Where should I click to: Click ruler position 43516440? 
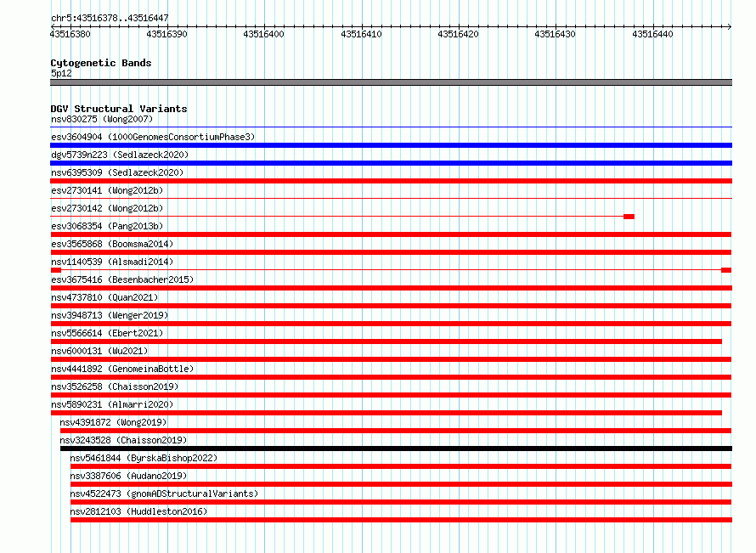click(x=652, y=34)
